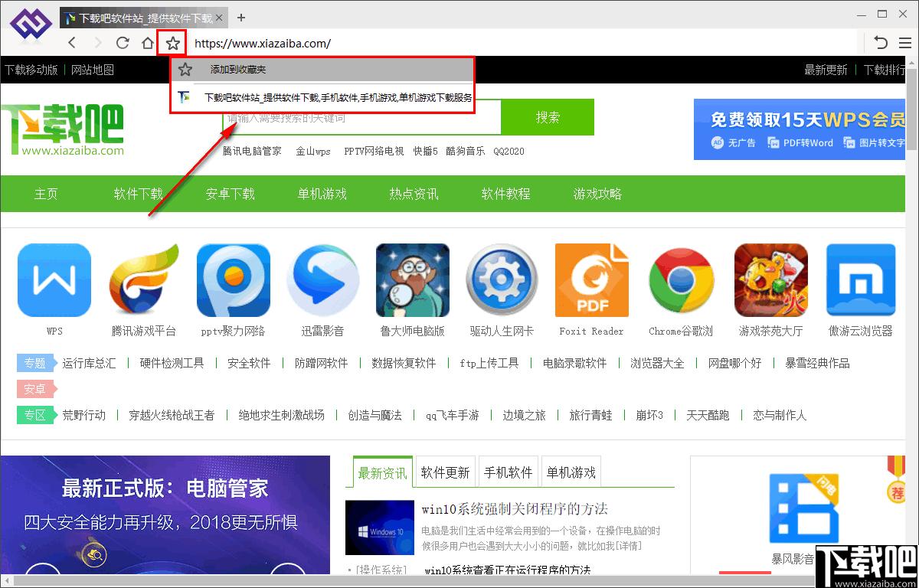Screen dimensions: 919x588
Task: Click 绝地求生刺激战场 game link
Action: click(281, 415)
